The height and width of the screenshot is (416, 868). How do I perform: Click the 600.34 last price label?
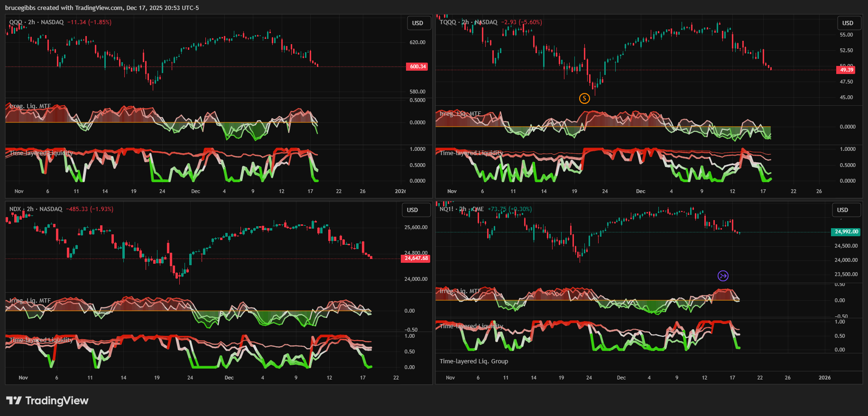(417, 66)
